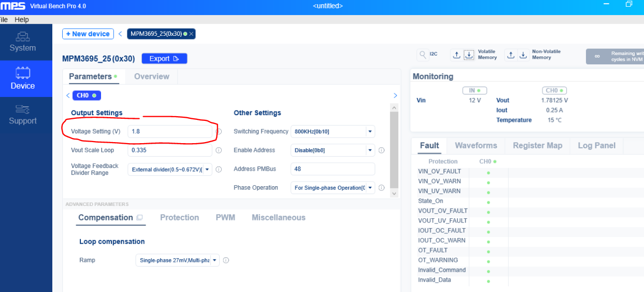Screen dimensions: 644x292
Task: Click Volatile Memory upload arrow icon
Action: (456, 54)
